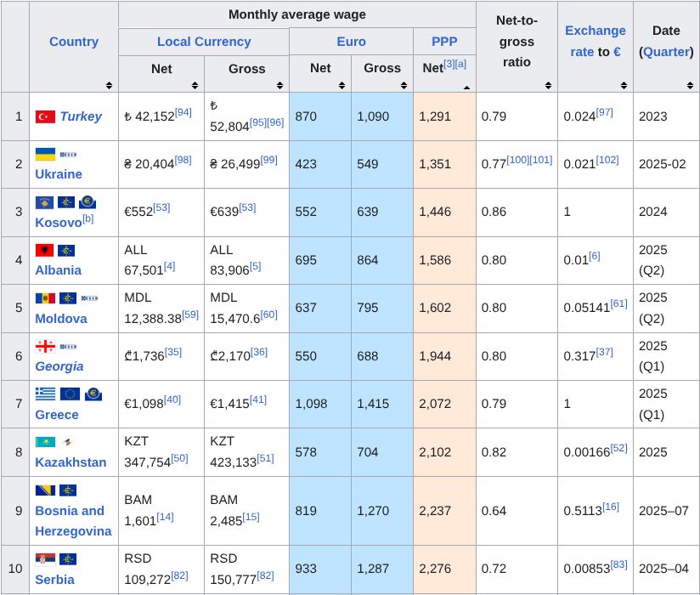Click the Kazakhstan flag icon
The width and height of the screenshot is (700, 595).
(x=45, y=442)
